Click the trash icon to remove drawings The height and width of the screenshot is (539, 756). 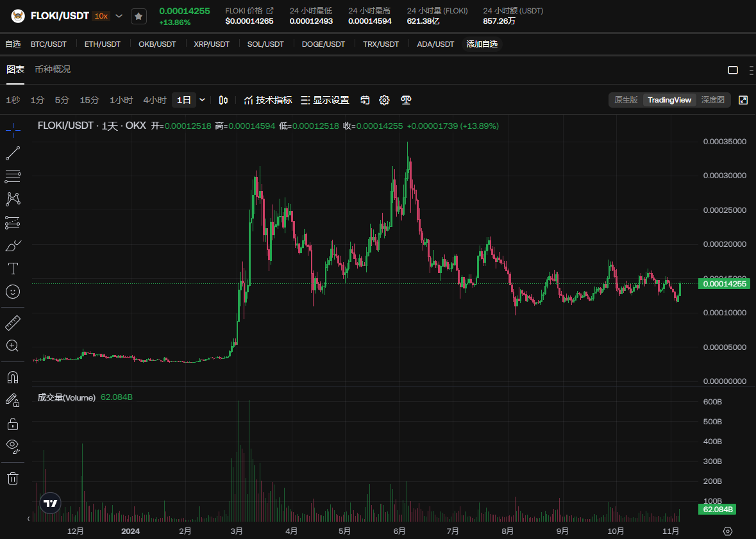click(x=13, y=478)
